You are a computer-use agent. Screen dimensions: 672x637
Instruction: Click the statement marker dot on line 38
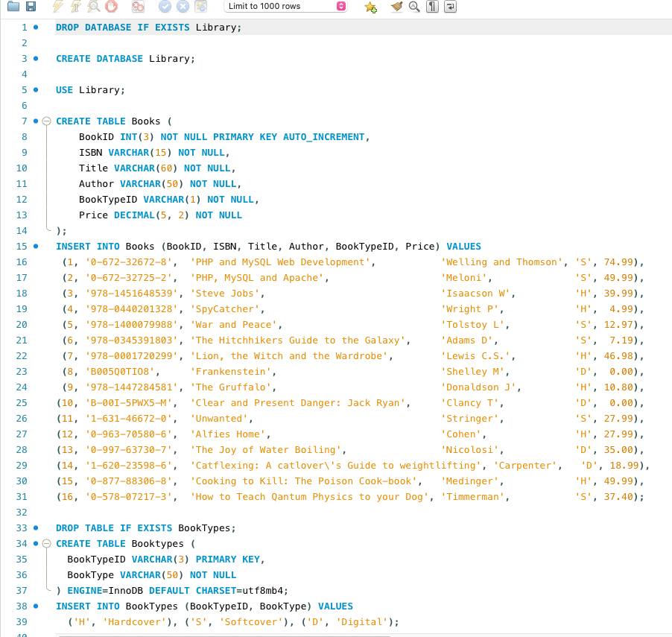tap(36, 606)
